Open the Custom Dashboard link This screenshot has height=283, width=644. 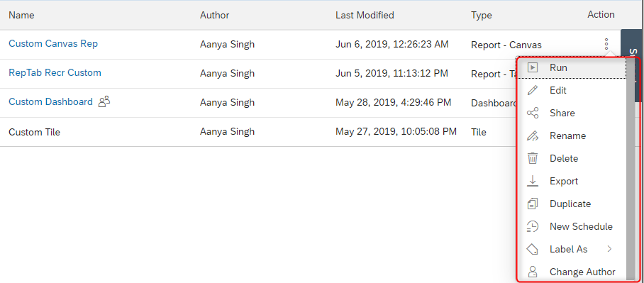coord(50,102)
